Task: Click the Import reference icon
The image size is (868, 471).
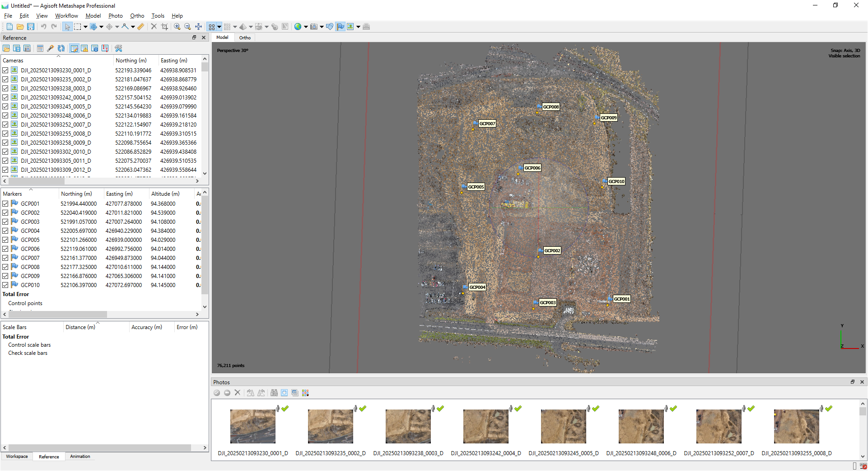Action: [6, 48]
